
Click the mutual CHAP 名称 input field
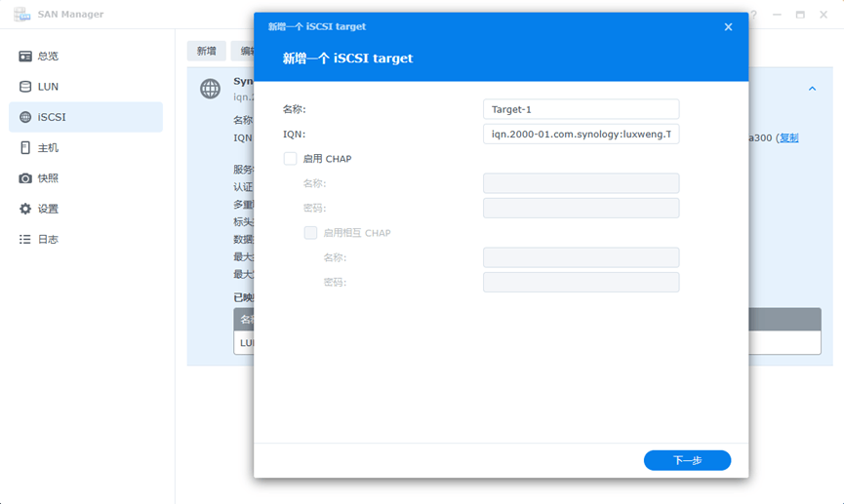pyautogui.click(x=582, y=257)
